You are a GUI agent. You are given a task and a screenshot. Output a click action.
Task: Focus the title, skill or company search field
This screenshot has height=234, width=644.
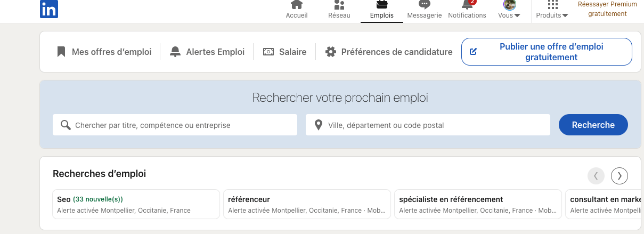pyautogui.click(x=175, y=125)
